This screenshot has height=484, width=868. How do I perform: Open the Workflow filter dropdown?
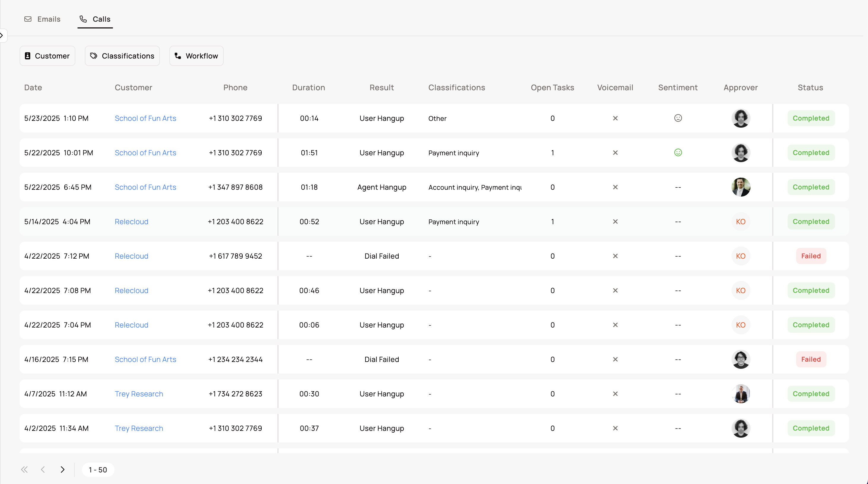[196, 56]
